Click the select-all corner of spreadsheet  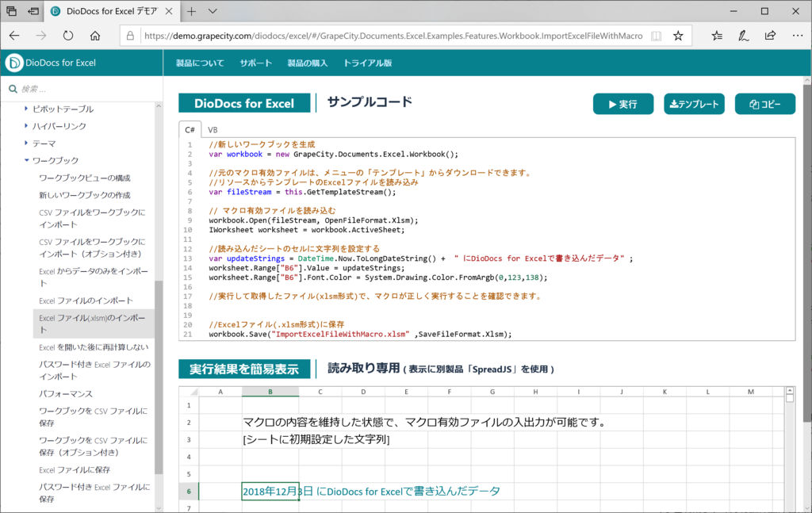click(x=189, y=392)
